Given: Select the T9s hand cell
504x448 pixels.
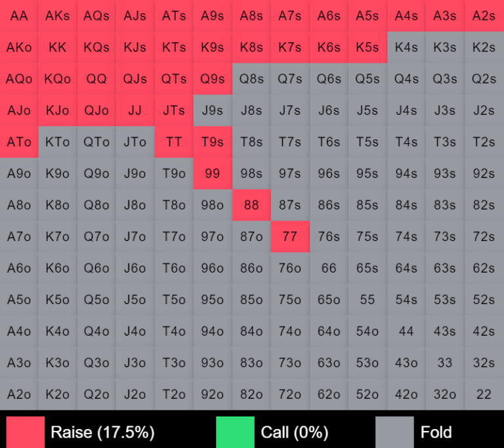Looking at the screenshot, I should (x=213, y=142).
